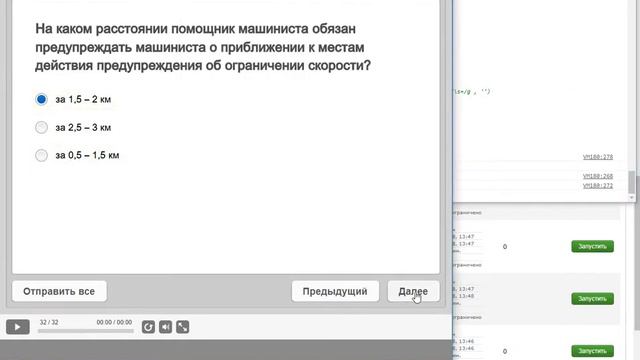Launch the bottom 'Запустить' green button
Image resolution: width=640 pixels, height=360 pixels.
click(592, 351)
